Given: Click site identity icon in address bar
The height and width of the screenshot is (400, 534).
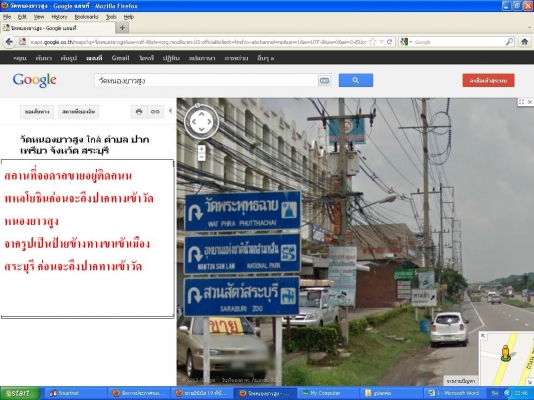Looking at the screenshot, I should click(22, 42).
